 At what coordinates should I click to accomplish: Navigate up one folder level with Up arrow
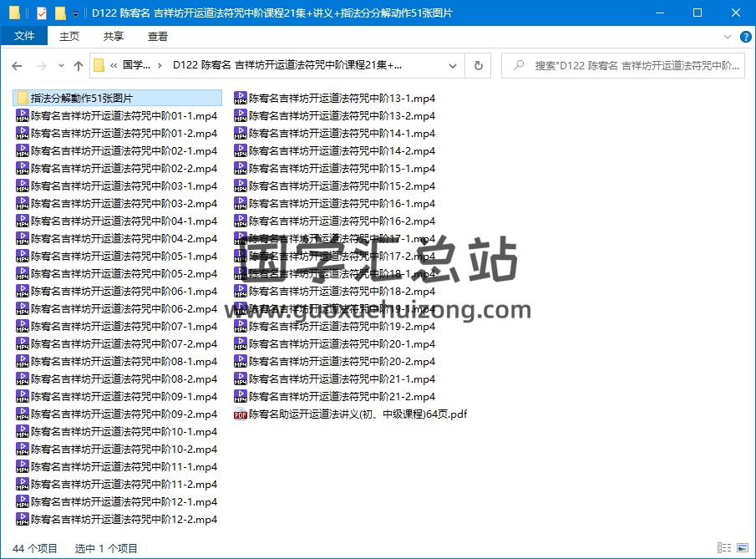(x=79, y=66)
